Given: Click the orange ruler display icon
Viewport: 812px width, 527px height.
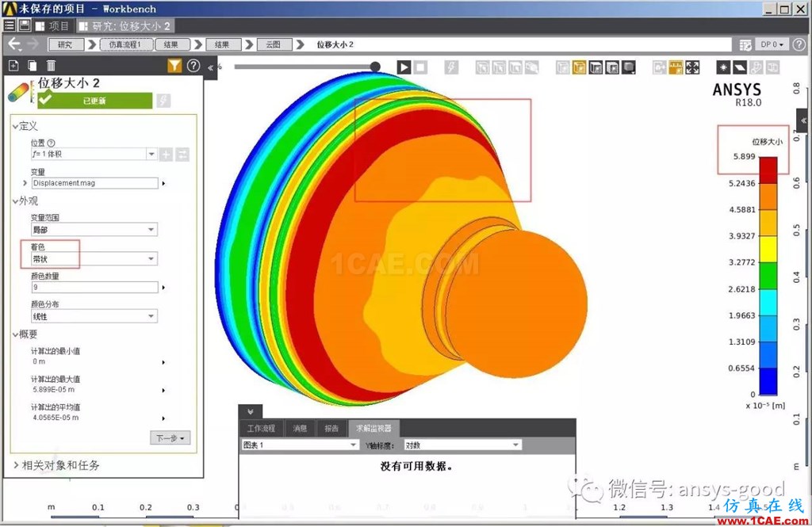Looking at the screenshot, I should coord(676,67).
